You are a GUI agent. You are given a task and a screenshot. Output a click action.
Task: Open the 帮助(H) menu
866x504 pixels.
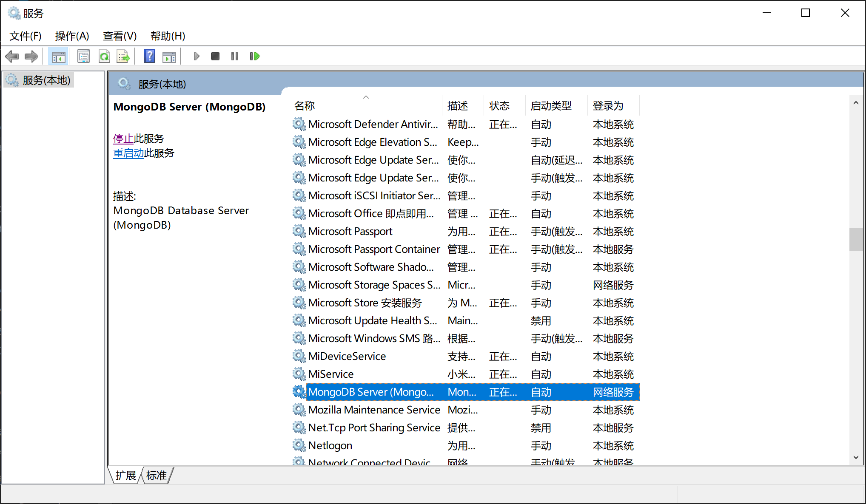[168, 36]
